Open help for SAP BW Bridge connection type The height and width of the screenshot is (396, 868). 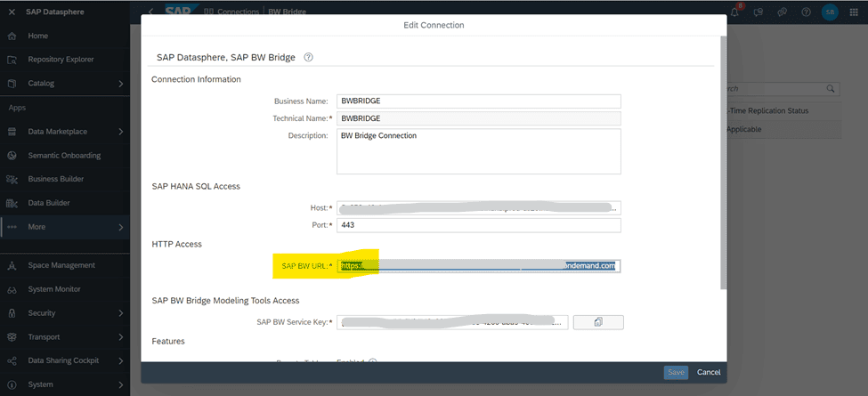(309, 57)
